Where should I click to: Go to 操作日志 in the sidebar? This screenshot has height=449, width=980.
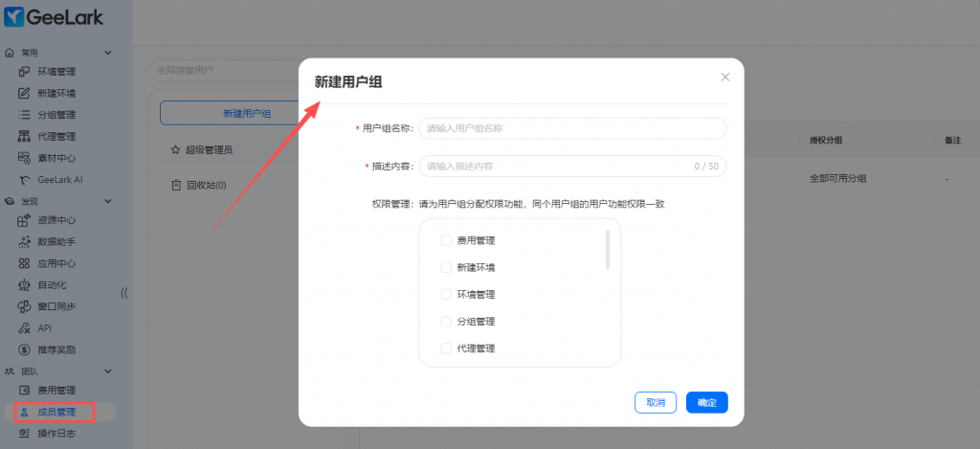[x=56, y=434]
